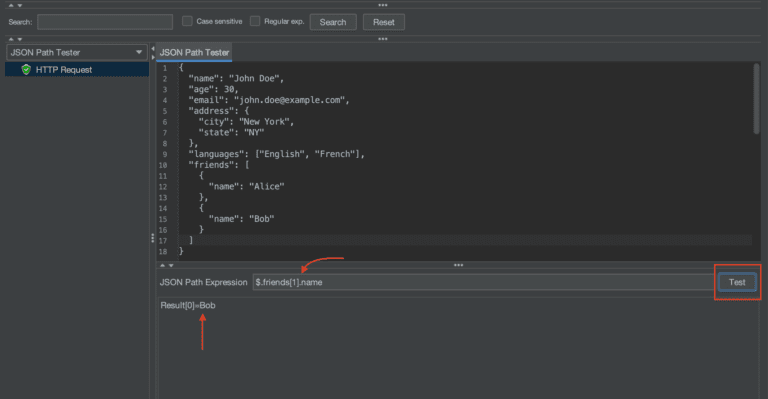Click the three-dot divider handle above editor
768x399 pixels.
click(383, 39)
